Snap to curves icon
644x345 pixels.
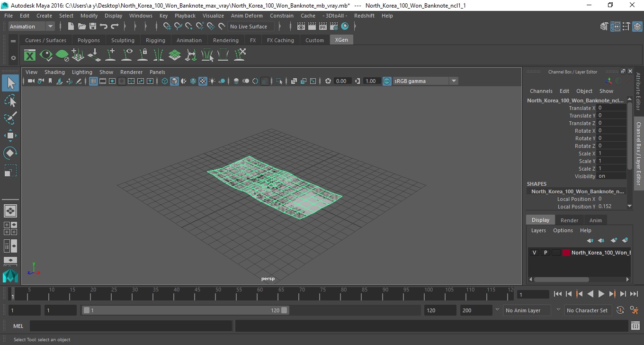tap(178, 27)
